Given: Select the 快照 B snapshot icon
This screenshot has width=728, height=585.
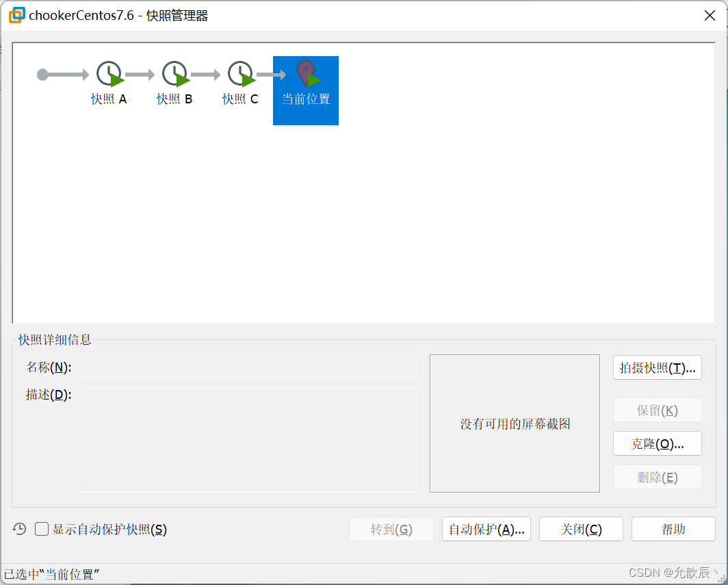Looking at the screenshot, I should point(176,75).
